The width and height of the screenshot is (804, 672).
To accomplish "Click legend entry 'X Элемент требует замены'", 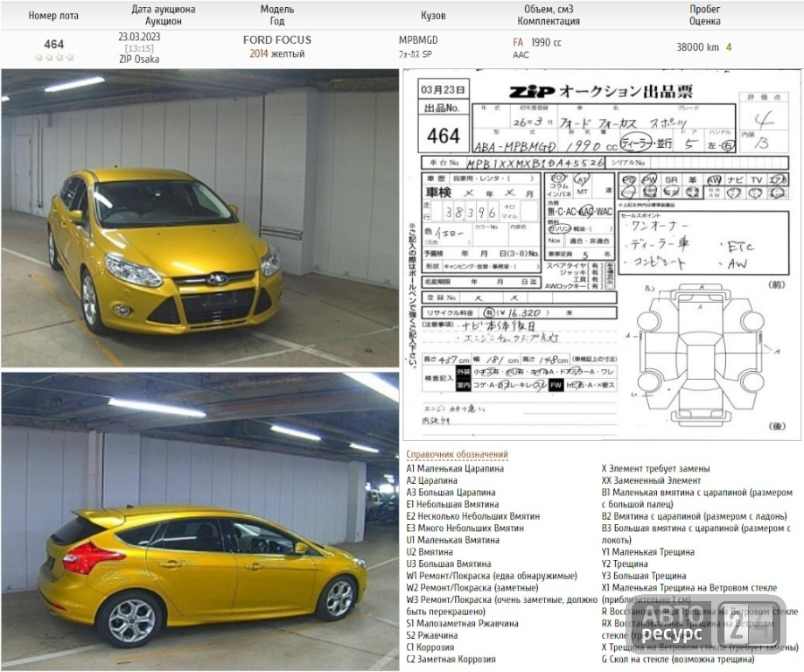I will (656, 468).
